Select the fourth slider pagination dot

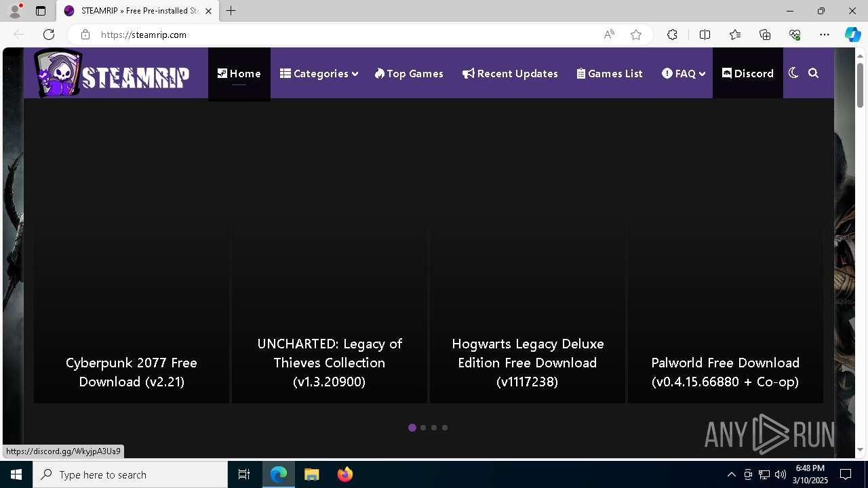click(x=445, y=428)
